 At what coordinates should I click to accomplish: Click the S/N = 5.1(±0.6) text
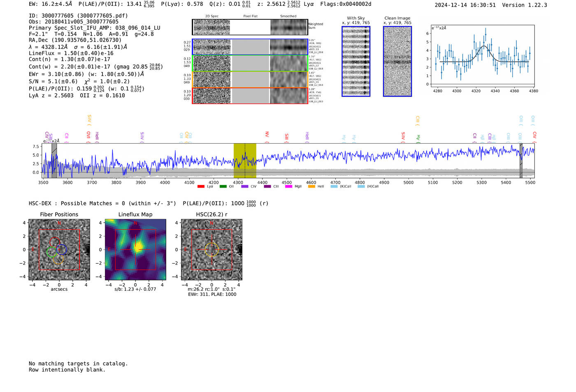53,81
